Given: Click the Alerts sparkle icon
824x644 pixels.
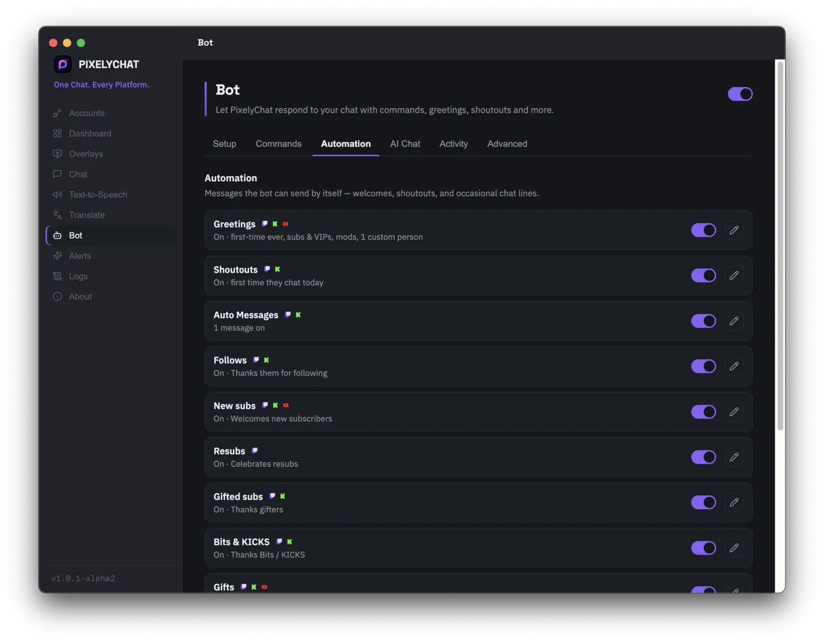Looking at the screenshot, I should tap(57, 256).
